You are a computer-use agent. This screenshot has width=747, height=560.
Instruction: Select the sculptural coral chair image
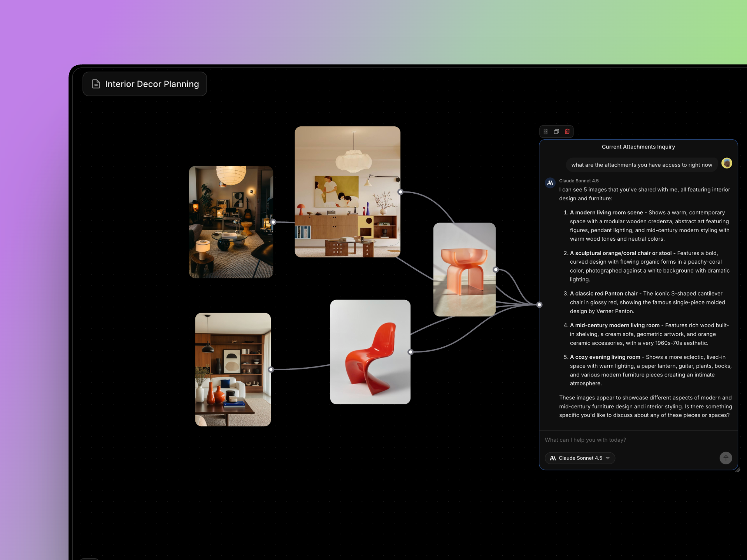pyautogui.click(x=464, y=269)
